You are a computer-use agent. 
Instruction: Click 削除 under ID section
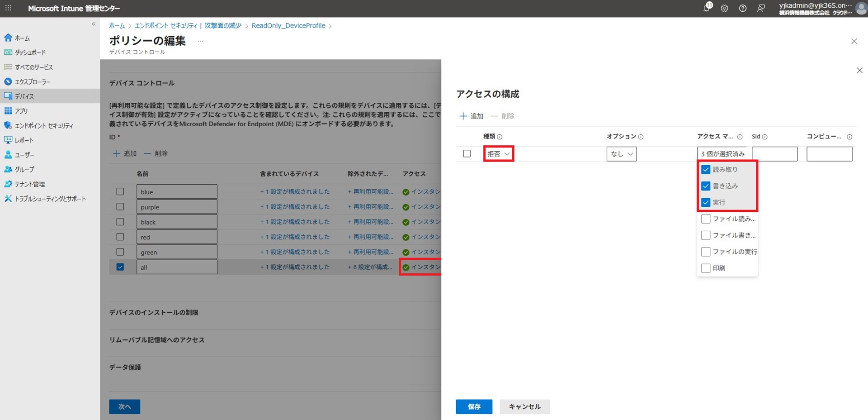(156, 154)
